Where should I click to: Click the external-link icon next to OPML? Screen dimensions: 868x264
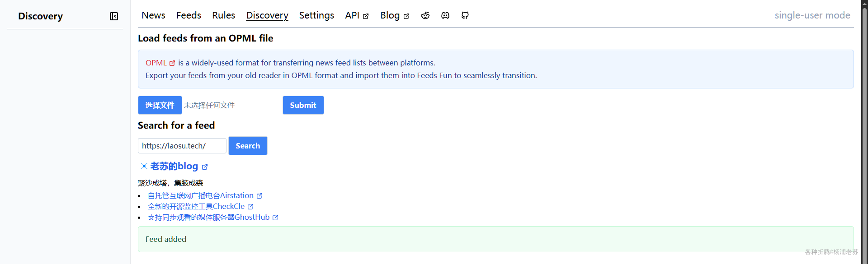172,63
